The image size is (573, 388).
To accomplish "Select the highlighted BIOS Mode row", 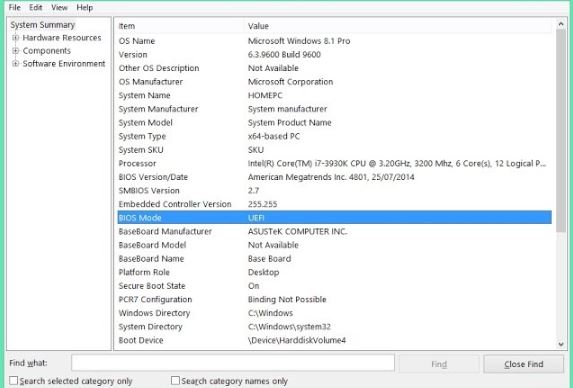I will pyautogui.click(x=334, y=217).
